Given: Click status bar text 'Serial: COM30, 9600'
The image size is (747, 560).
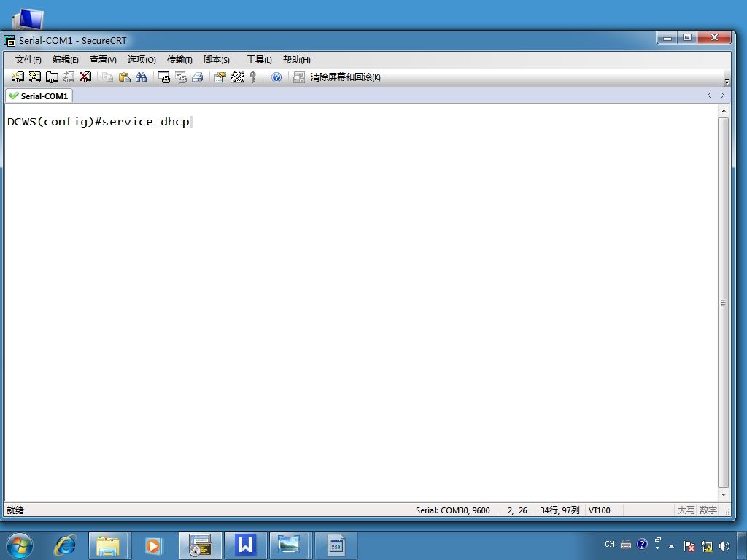Looking at the screenshot, I should pos(452,510).
